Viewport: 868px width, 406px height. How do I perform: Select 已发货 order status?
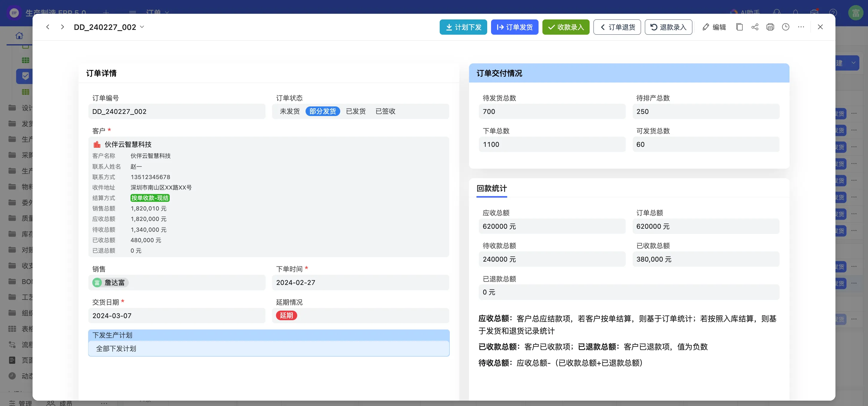[355, 111]
